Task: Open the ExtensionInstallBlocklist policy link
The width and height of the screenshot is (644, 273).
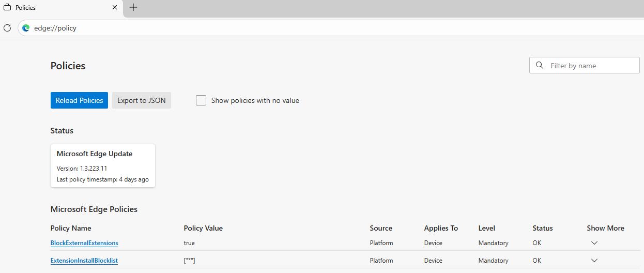Action: [x=84, y=261]
